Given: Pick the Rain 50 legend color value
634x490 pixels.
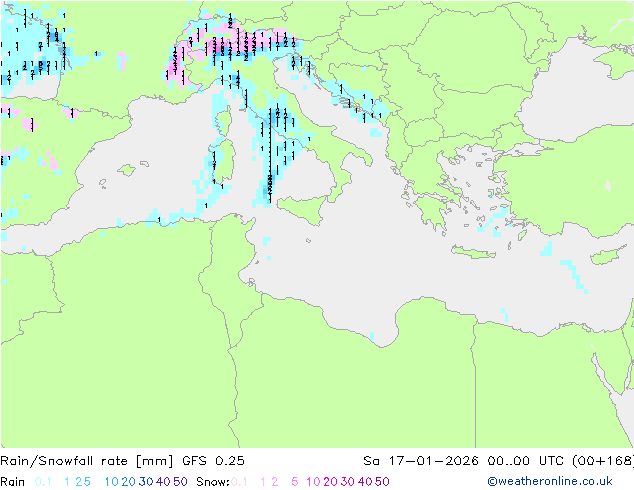Looking at the screenshot, I should (180, 482).
